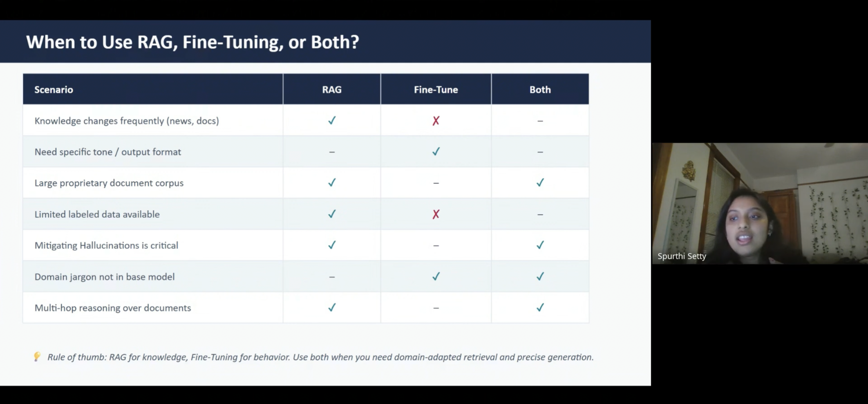The width and height of the screenshot is (868, 404).
Task: Click the slide title about RAG and Fine-Tuning
Action: pyautogui.click(x=192, y=42)
